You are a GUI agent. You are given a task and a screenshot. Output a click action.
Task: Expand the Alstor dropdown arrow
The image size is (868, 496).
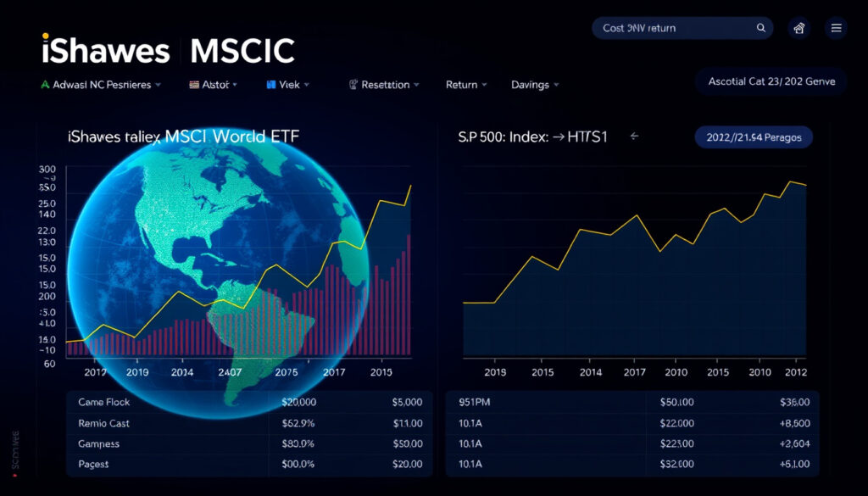pyautogui.click(x=235, y=86)
